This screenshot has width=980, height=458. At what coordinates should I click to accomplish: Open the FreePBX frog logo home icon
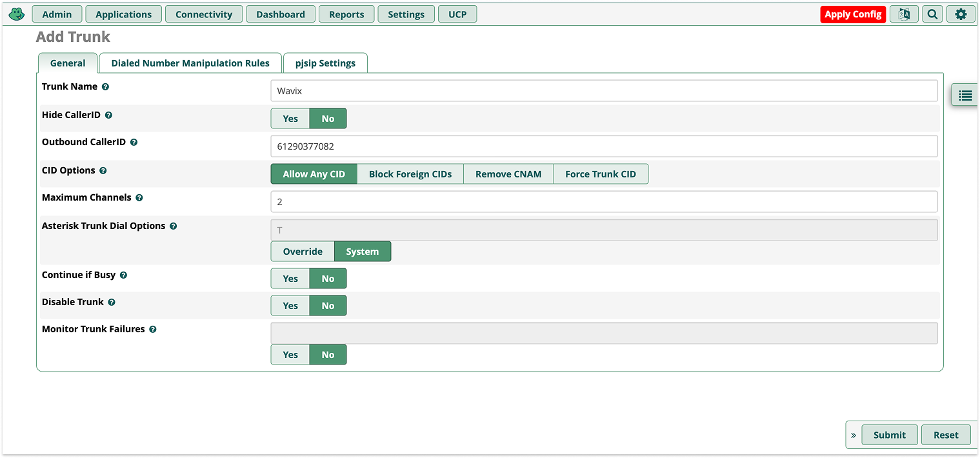click(x=16, y=13)
